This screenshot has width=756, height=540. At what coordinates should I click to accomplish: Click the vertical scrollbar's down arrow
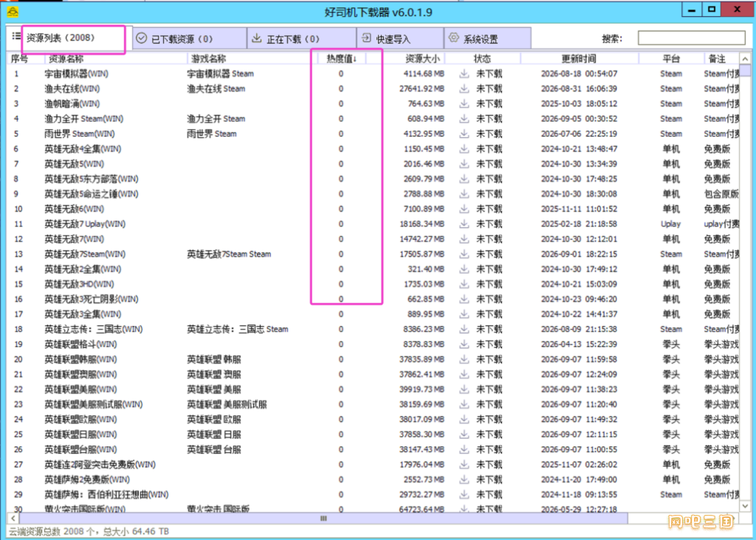pyautogui.click(x=745, y=506)
